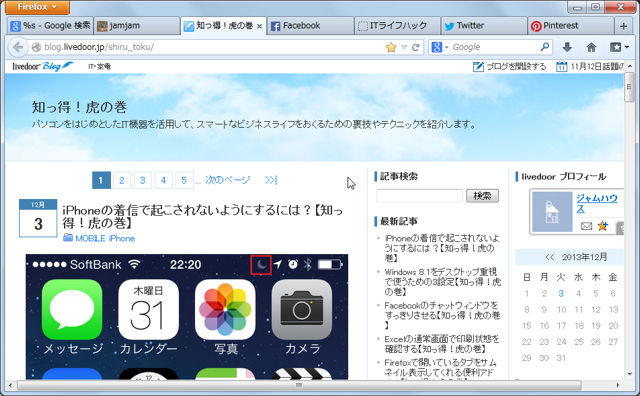Open the MOBILE category link
Image resolution: width=640 pixels, height=396 pixels.
(90, 238)
